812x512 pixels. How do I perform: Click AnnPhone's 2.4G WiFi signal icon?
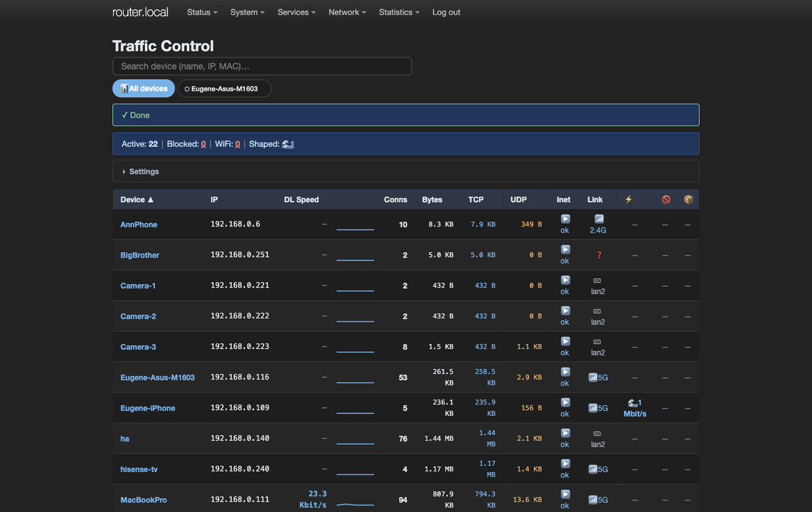click(x=599, y=219)
